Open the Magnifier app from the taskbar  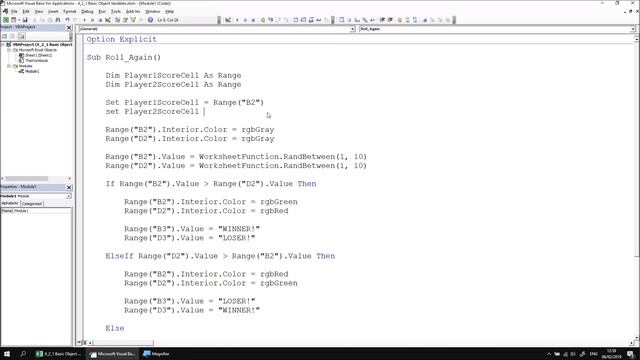[156, 354]
